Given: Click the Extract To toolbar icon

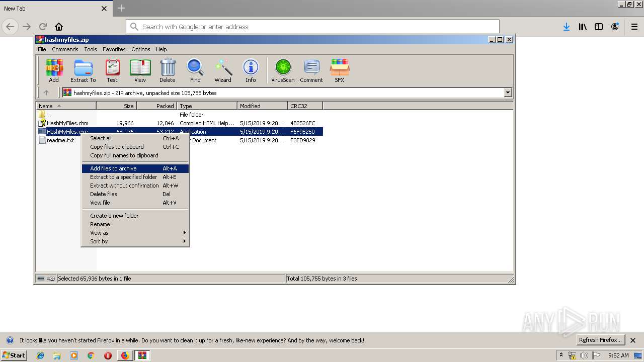Looking at the screenshot, I should coord(83,70).
